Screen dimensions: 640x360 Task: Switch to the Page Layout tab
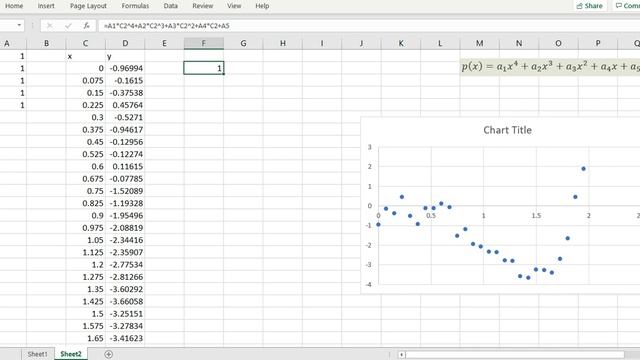[x=88, y=6]
